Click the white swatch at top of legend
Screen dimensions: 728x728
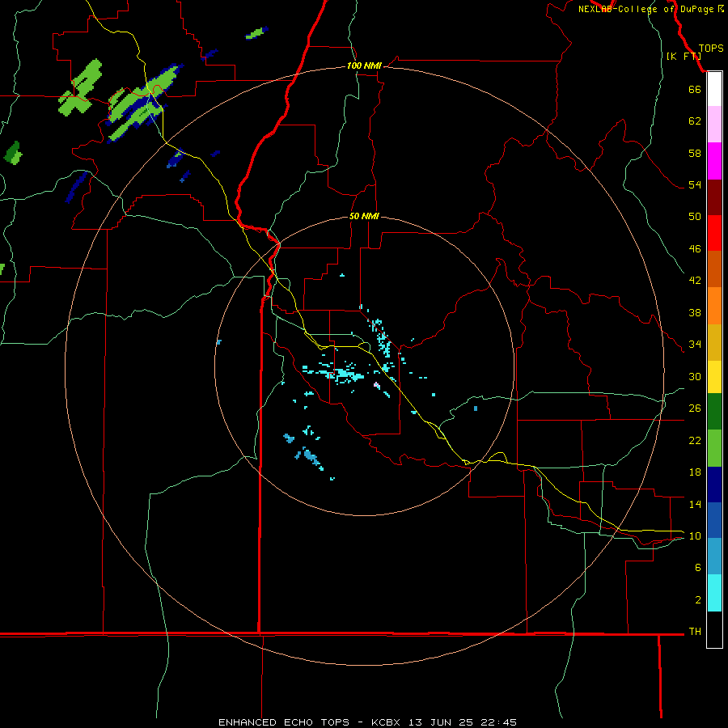coord(714,89)
